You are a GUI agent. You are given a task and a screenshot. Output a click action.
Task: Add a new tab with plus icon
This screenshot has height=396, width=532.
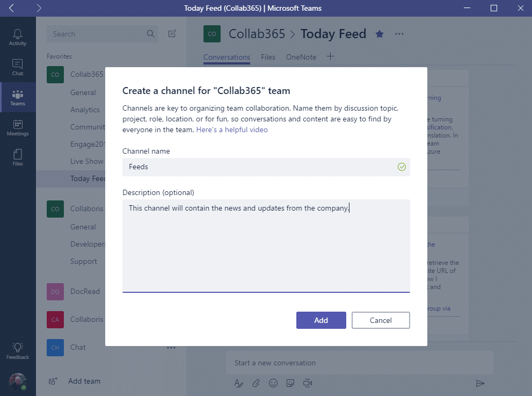(331, 56)
